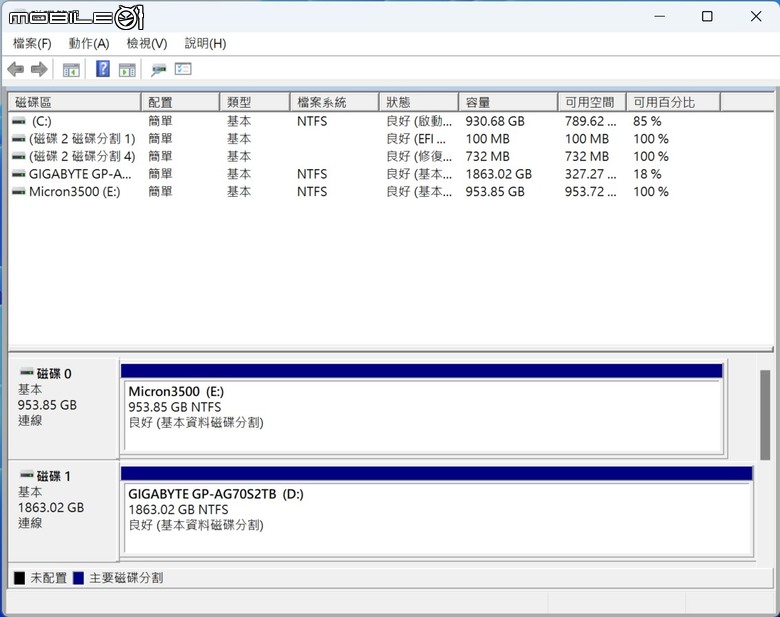Click the disk view vertical scrollbar thumb
Screen dimensions: 780x617
[765, 415]
